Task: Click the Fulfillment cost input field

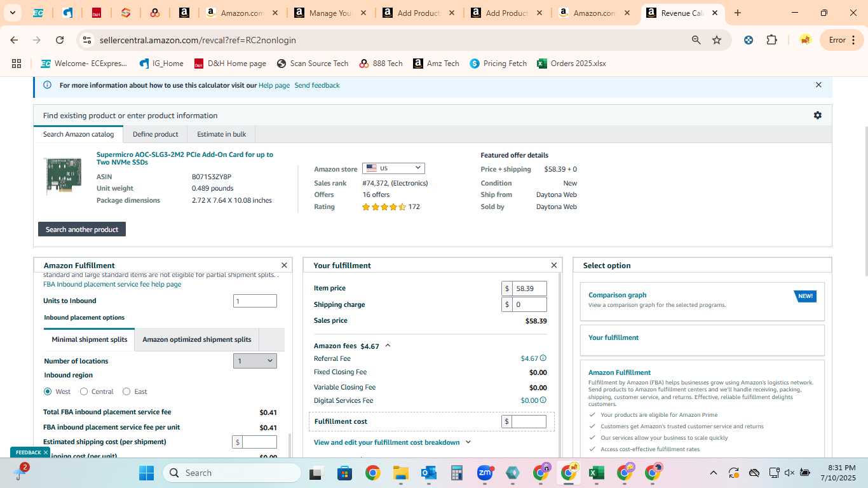Action: pyautogui.click(x=529, y=421)
